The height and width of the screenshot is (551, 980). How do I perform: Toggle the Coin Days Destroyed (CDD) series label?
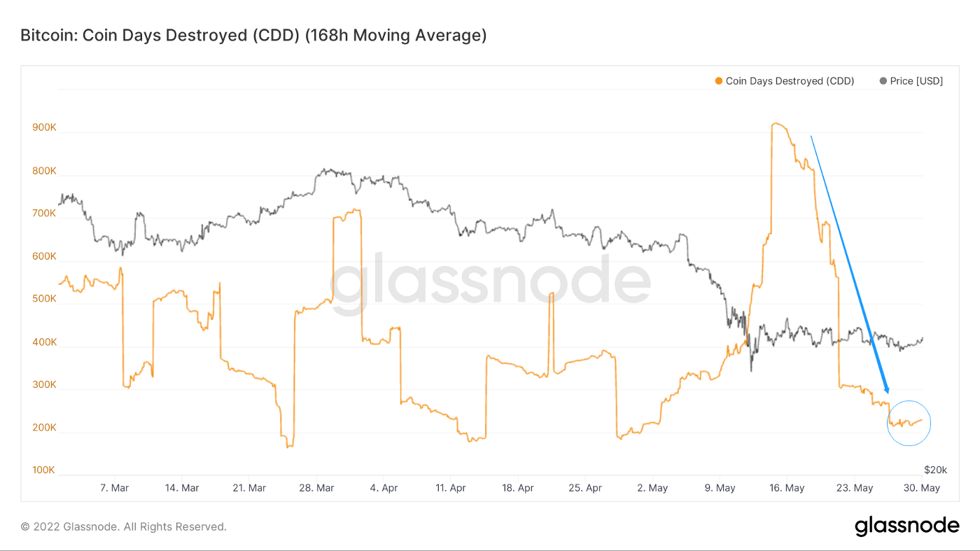(790, 81)
